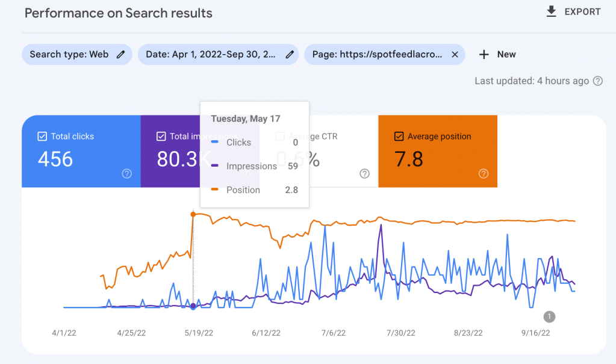Image resolution: width=616 pixels, height=364 pixels.
Task: Open help icon beside Last updated
Action: coord(598,81)
